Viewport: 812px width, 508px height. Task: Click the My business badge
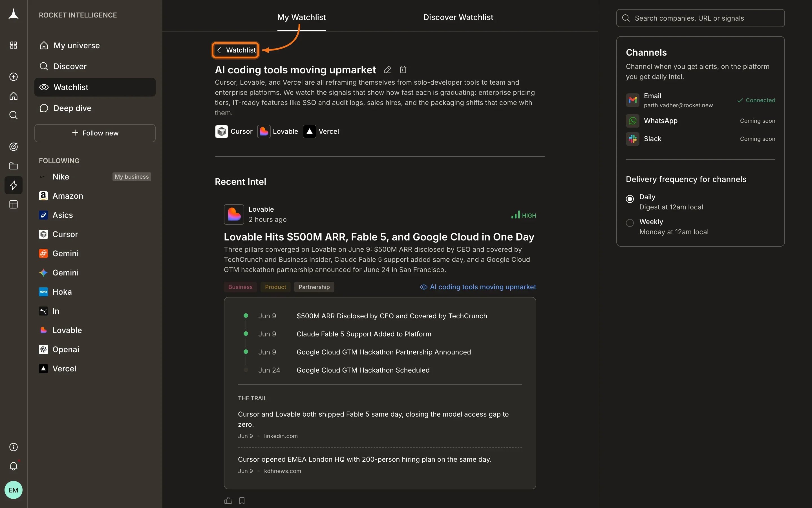(x=132, y=177)
